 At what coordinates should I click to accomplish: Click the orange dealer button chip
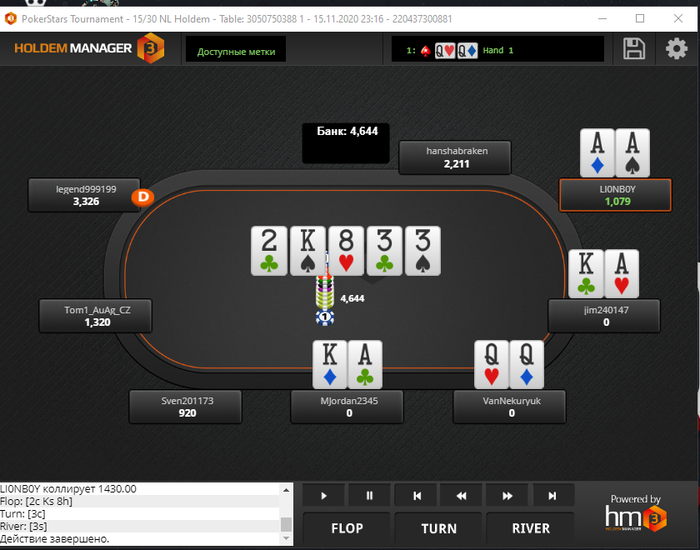(x=143, y=197)
